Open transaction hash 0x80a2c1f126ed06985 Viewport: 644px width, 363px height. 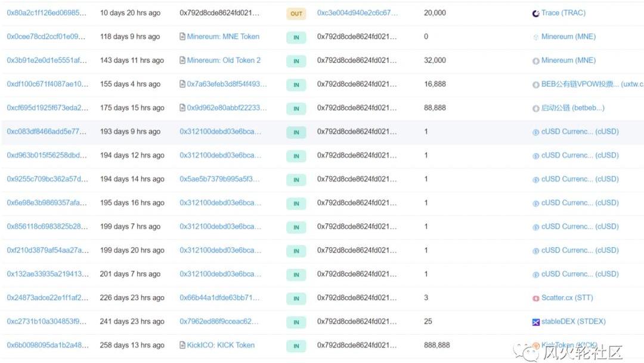coord(47,13)
